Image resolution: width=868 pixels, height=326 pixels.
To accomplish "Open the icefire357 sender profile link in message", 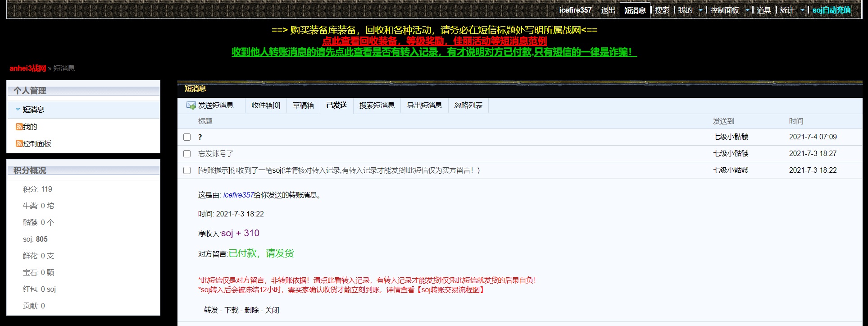I will 238,195.
